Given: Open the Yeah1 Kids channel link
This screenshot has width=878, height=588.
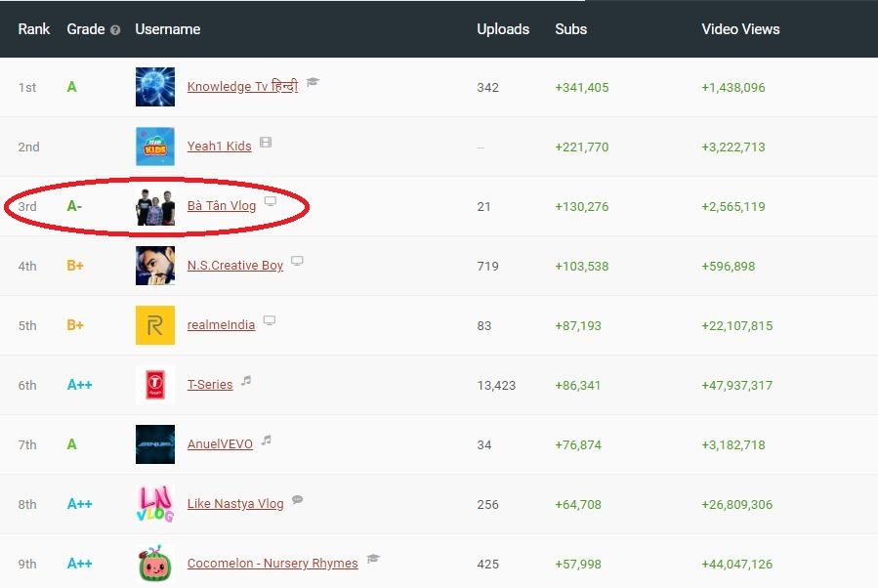Looking at the screenshot, I should (x=219, y=147).
